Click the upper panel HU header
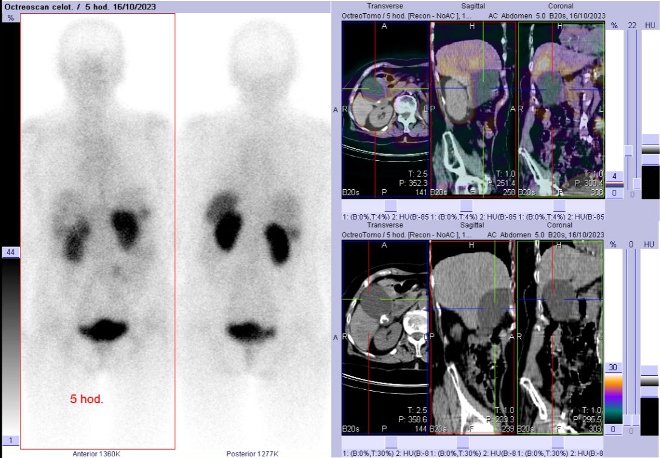Screen dimensions: 660x458 click(650, 25)
